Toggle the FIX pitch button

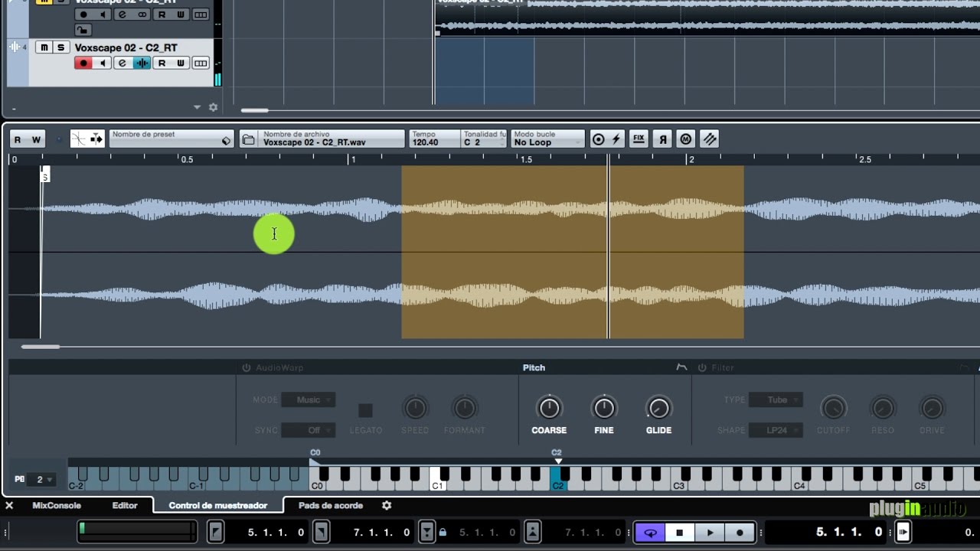(x=639, y=139)
